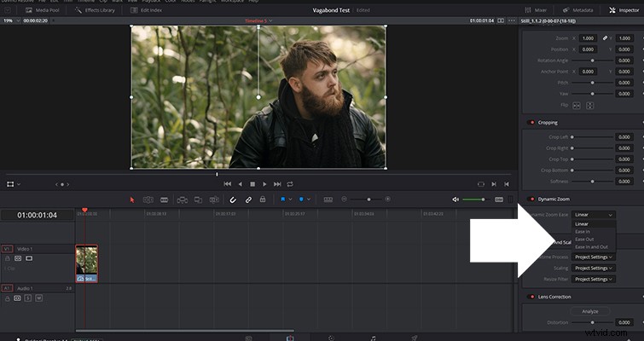Click the Analyze button under Lens Correction
The image size is (644, 341).
(589, 311)
